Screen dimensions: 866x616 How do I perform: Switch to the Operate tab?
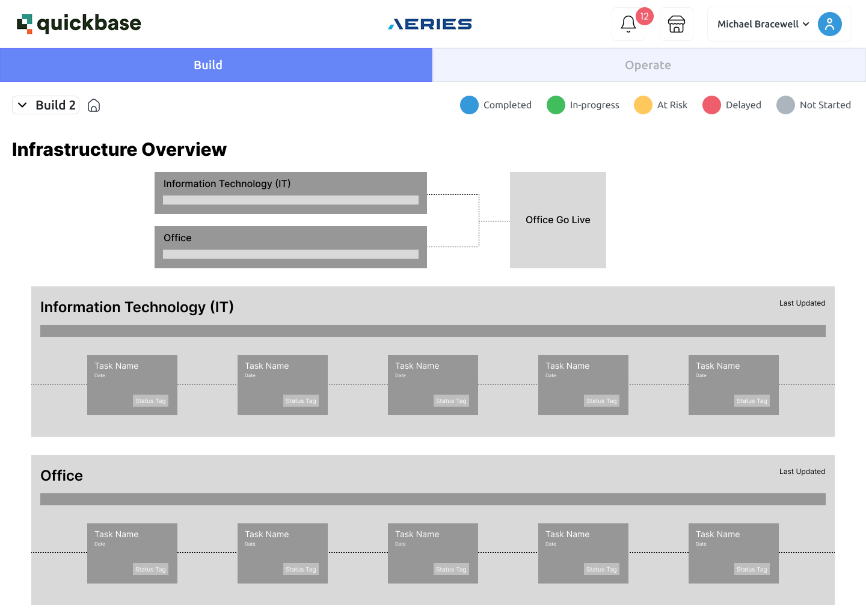coord(649,65)
